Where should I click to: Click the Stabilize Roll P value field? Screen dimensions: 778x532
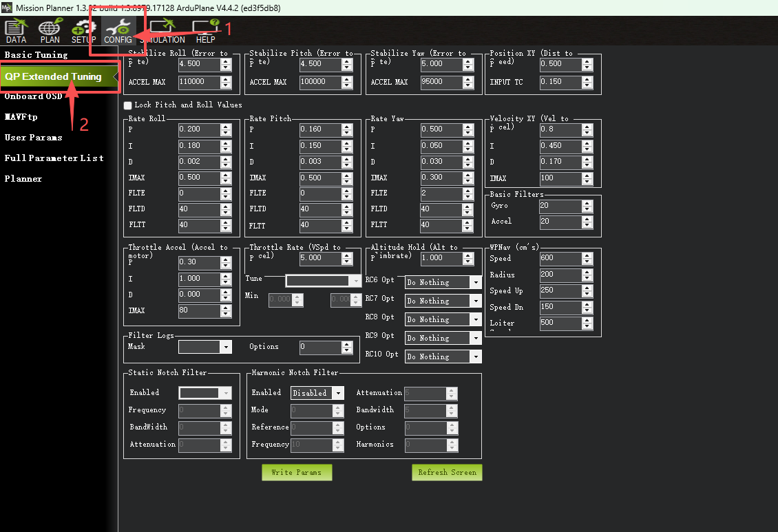(199, 65)
